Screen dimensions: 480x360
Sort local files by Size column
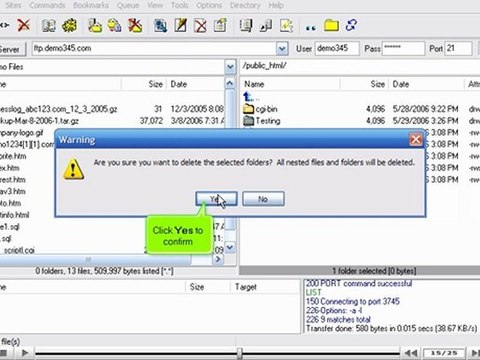coord(144,84)
